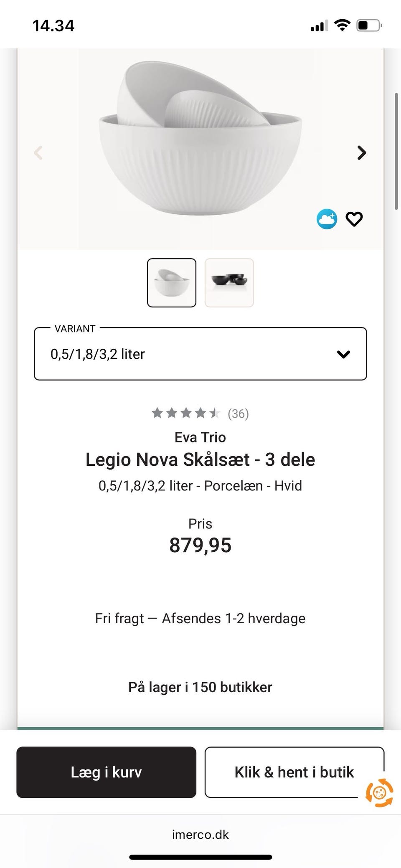Tap the battery status icon
Viewport: 401px width, 868px height.
369,25
